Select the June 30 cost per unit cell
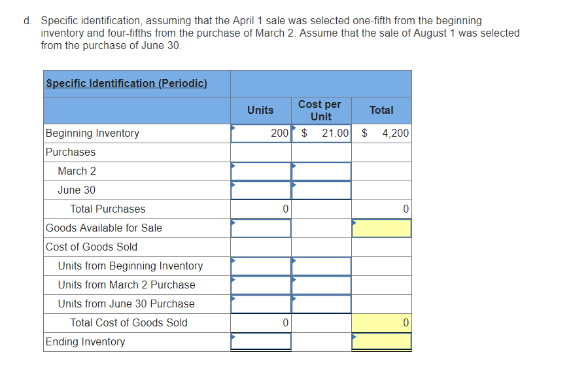Image resolution: width=588 pixels, height=382 pixels. (321, 190)
